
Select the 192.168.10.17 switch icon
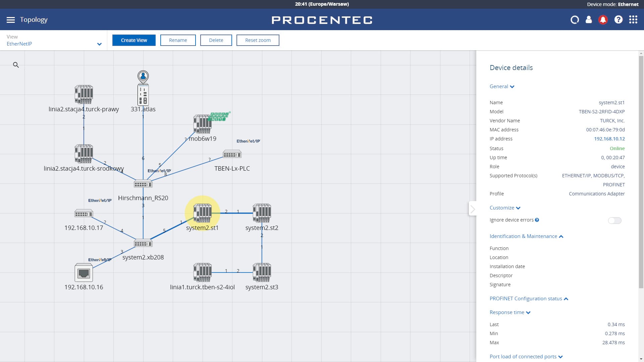point(84,214)
